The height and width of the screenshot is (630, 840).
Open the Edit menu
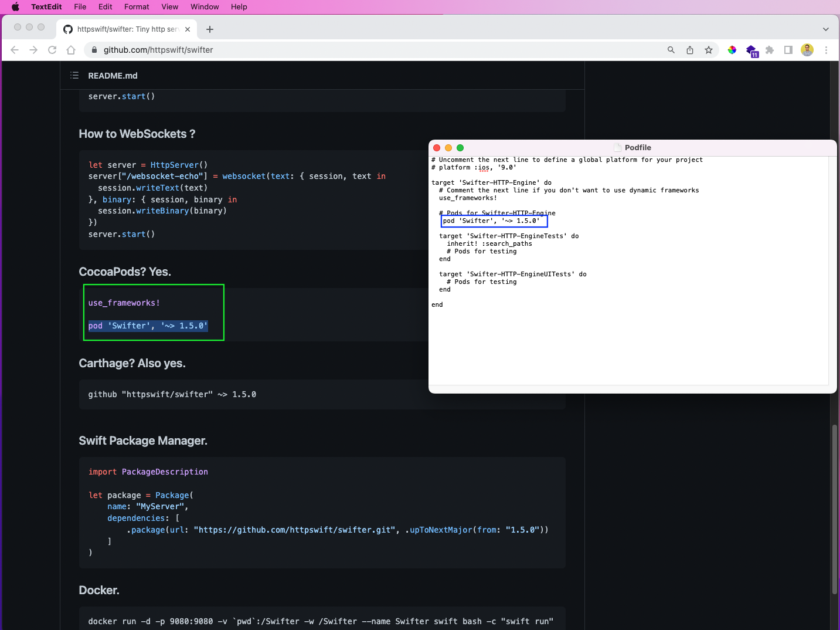(x=106, y=6)
